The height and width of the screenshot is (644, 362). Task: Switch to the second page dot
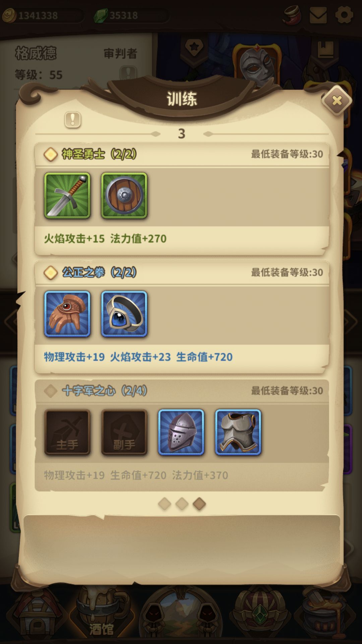(182, 504)
